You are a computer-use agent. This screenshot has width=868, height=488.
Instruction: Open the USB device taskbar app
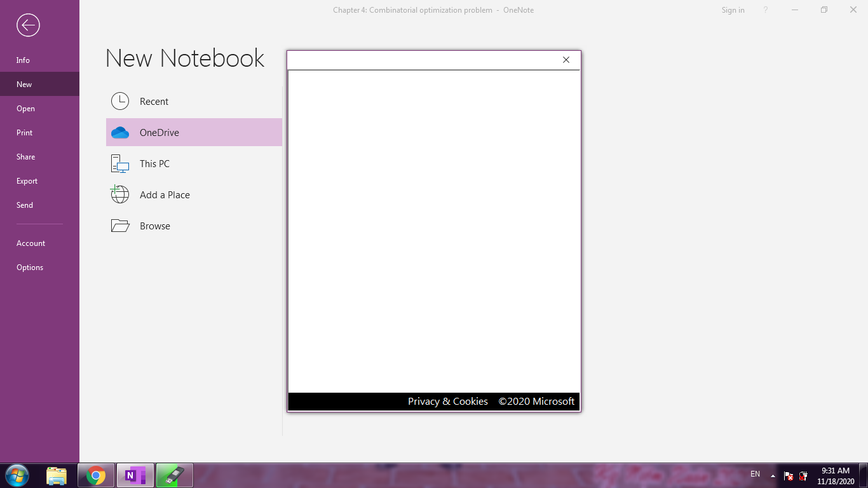point(174,475)
